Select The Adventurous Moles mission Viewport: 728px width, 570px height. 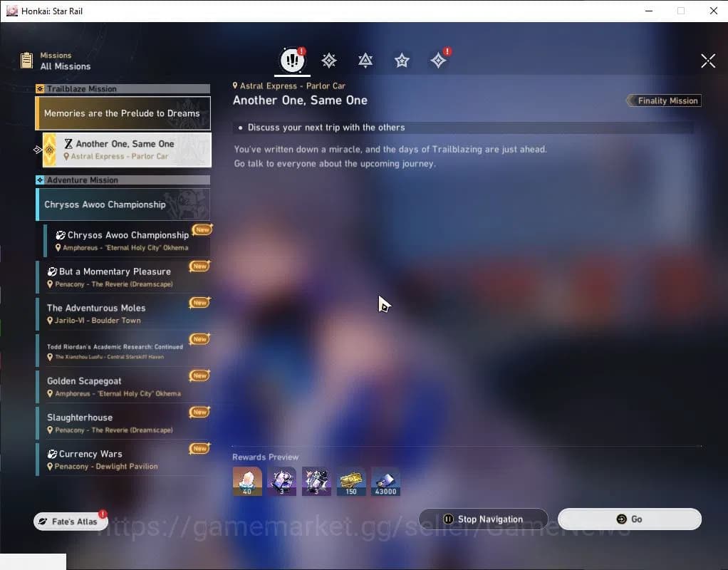point(123,313)
